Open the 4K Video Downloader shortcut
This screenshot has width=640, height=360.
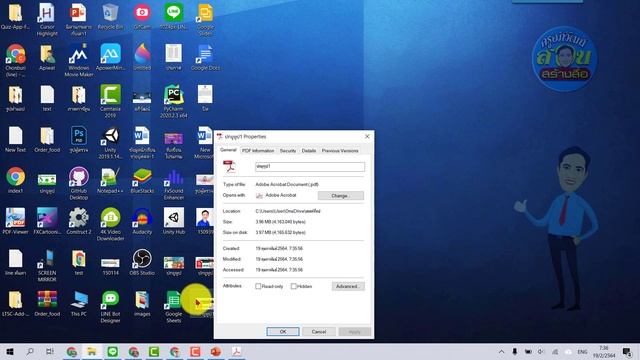coord(110,224)
